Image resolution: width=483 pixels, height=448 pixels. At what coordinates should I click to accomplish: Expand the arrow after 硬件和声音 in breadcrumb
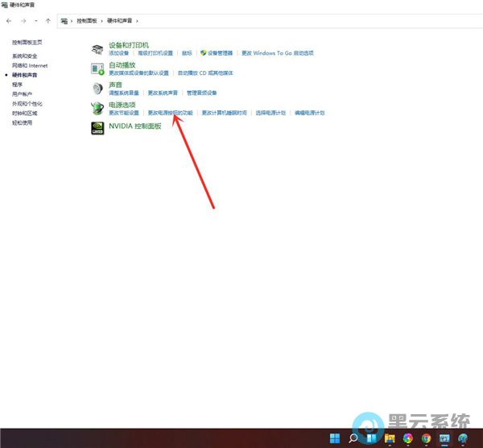139,19
